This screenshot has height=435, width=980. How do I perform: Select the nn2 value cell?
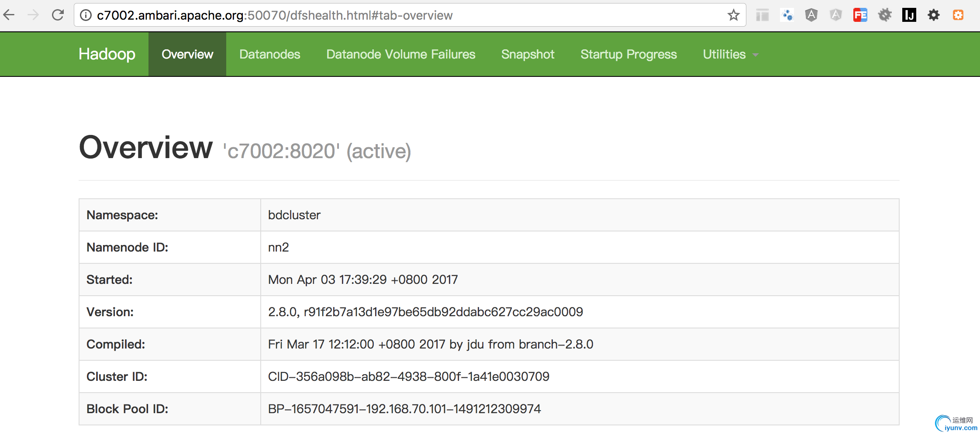click(580, 247)
